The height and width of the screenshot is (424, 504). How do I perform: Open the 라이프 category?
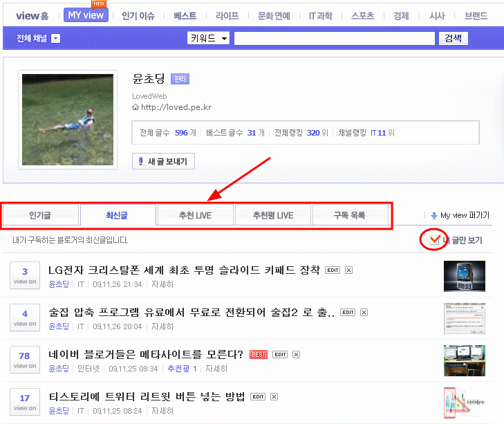pyautogui.click(x=227, y=16)
